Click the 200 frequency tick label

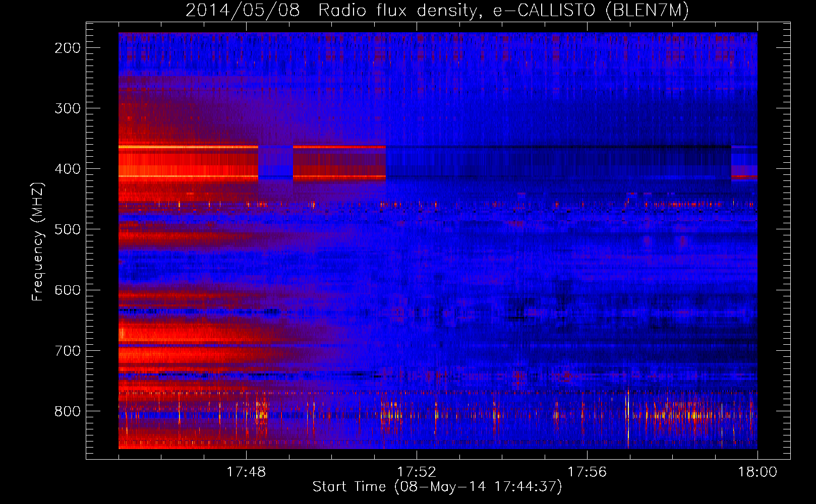pos(68,48)
